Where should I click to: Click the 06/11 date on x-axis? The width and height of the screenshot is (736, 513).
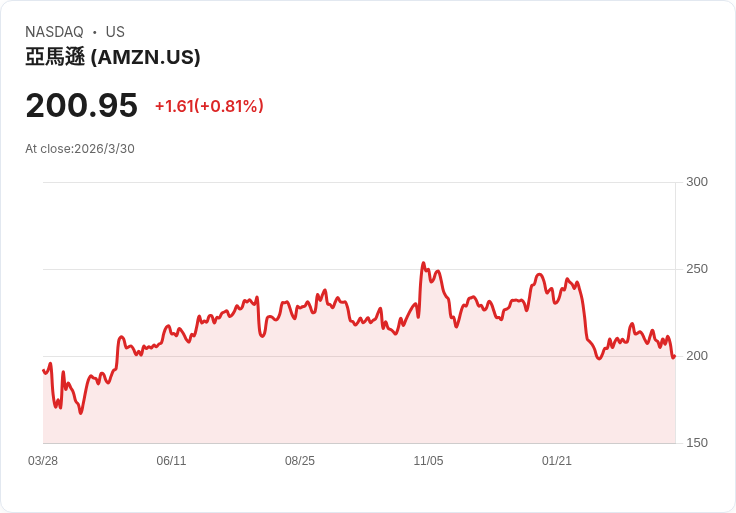click(171, 461)
